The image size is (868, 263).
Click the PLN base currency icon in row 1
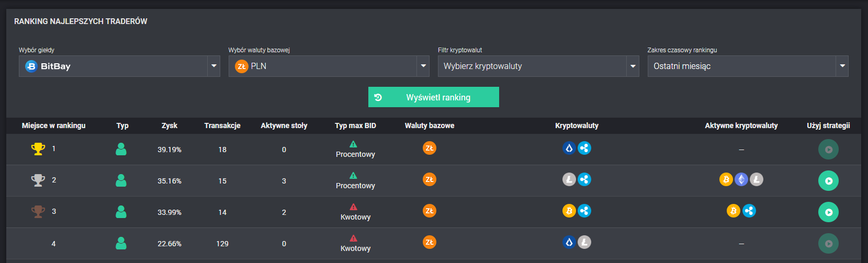pos(430,148)
